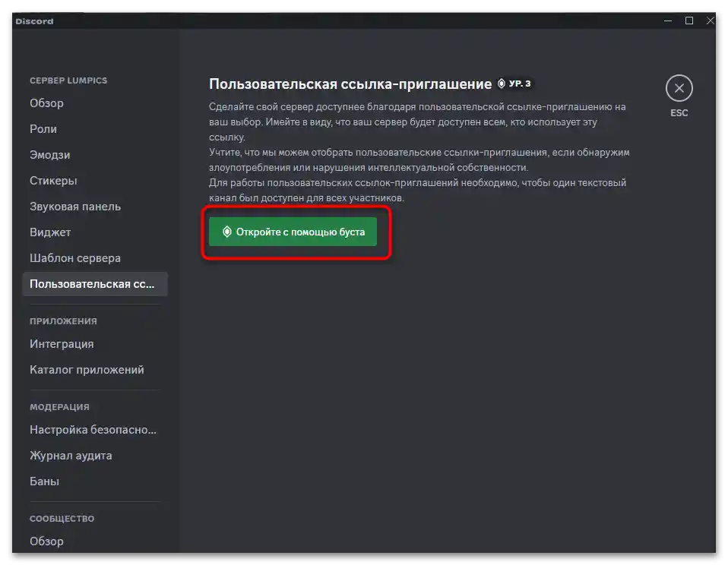This screenshot has width=728, height=565.
Task: Click the МОДЕРАЦИЯ sidebar header
Action: point(59,407)
